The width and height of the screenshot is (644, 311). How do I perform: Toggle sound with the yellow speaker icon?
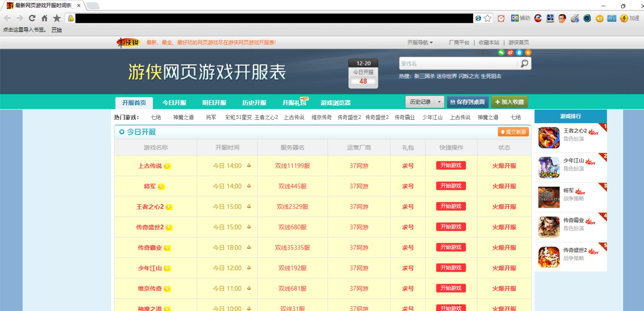pyautogui.click(x=599, y=18)
